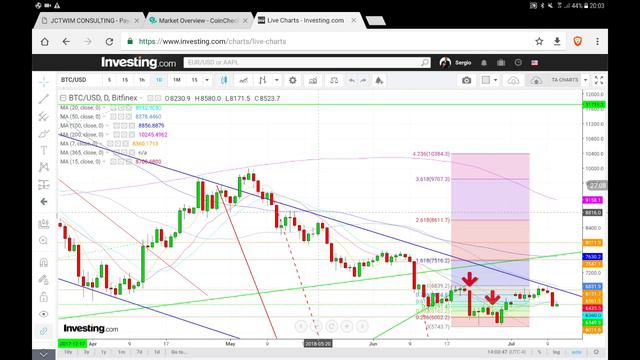This screenshot has width=640, height=360.
Task: Collapse the BTC/USD legend box toggle
Action: (x=63, y=98)
